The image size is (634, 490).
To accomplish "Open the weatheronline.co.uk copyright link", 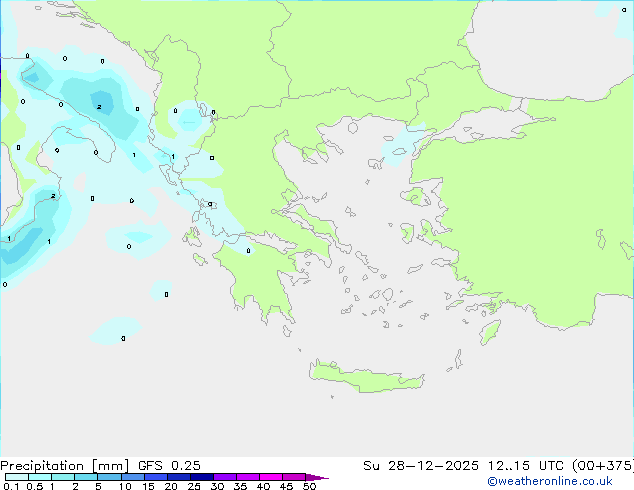I will [x=550, y=481].
